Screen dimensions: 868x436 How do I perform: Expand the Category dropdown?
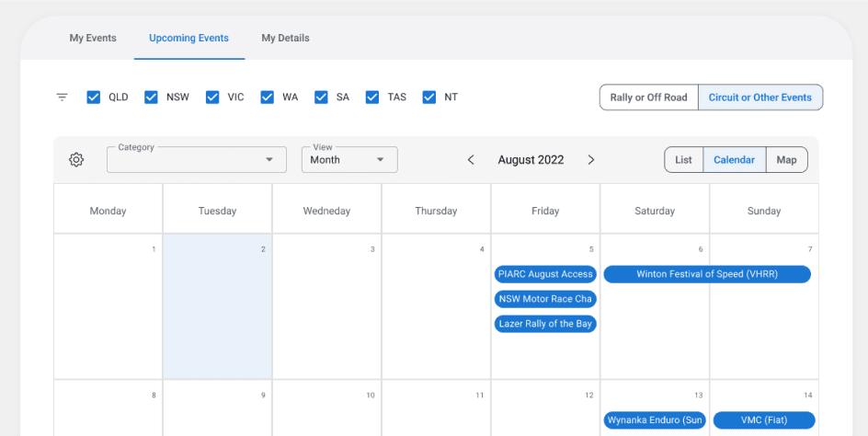[x=197, y=160]
